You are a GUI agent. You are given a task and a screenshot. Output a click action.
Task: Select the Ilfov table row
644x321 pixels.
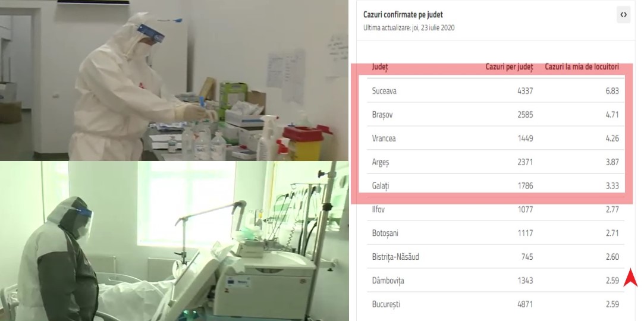pos(496,209)
